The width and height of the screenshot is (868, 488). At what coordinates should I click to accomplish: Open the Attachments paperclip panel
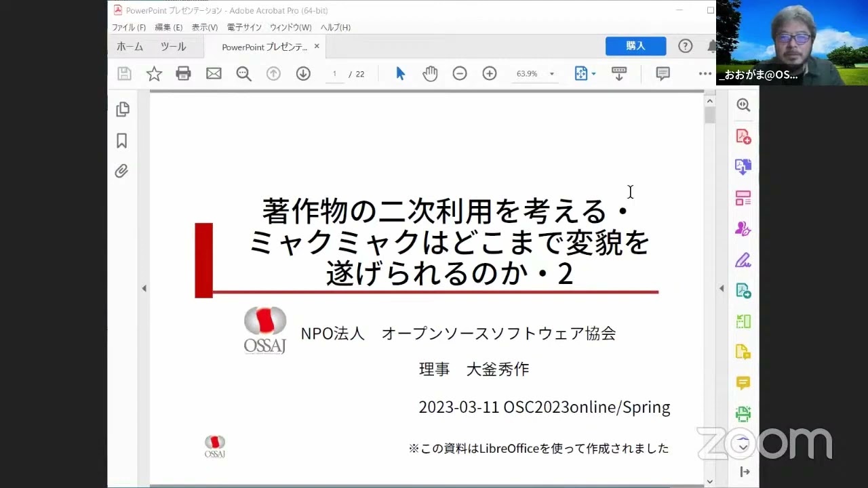tap(122, 171)
